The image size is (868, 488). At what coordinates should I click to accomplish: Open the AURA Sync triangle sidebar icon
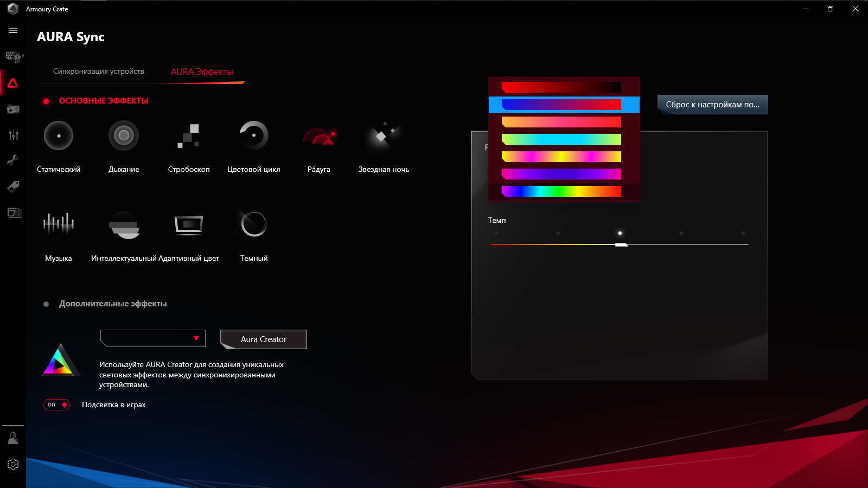click(13, 83)
